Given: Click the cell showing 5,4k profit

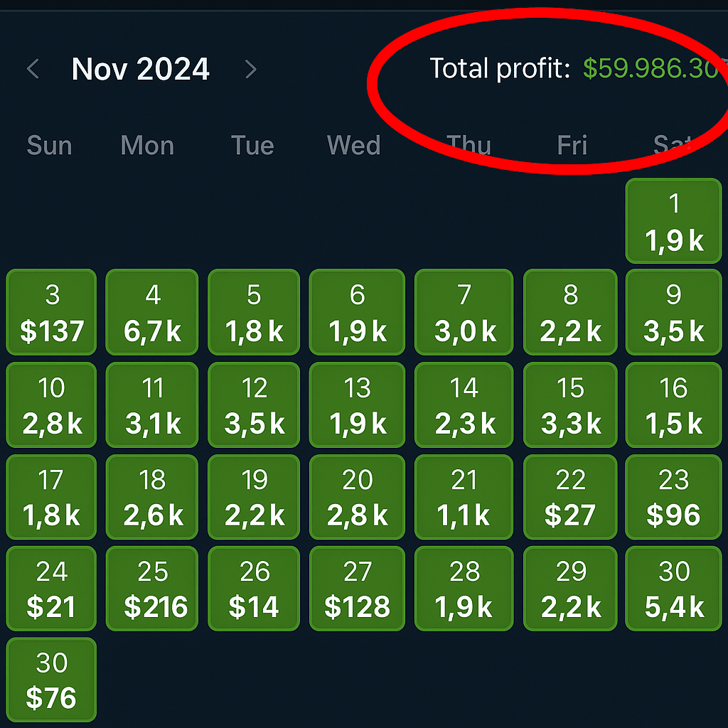Looking at the screenshot, I should 674,589.
